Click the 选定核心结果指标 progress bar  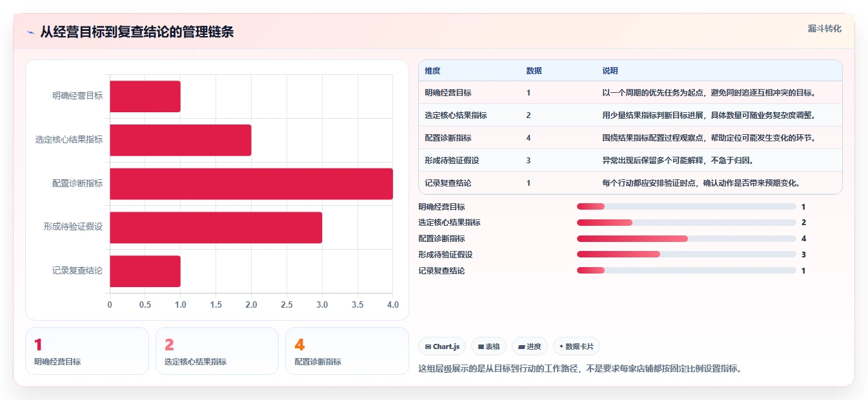687,223
